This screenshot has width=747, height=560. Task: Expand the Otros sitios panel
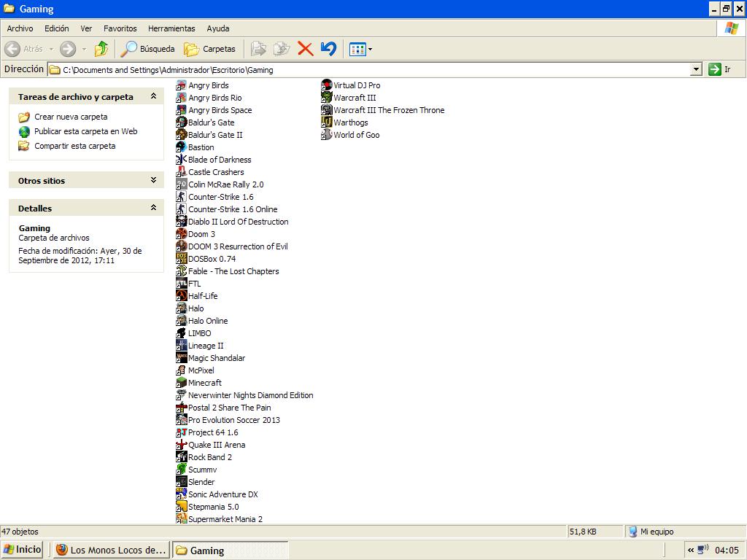coord(153,180)
